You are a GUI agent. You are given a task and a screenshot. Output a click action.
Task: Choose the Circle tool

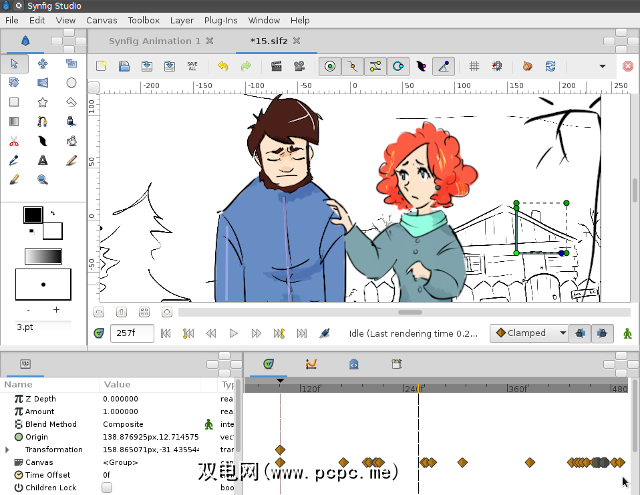coord(72,83)
